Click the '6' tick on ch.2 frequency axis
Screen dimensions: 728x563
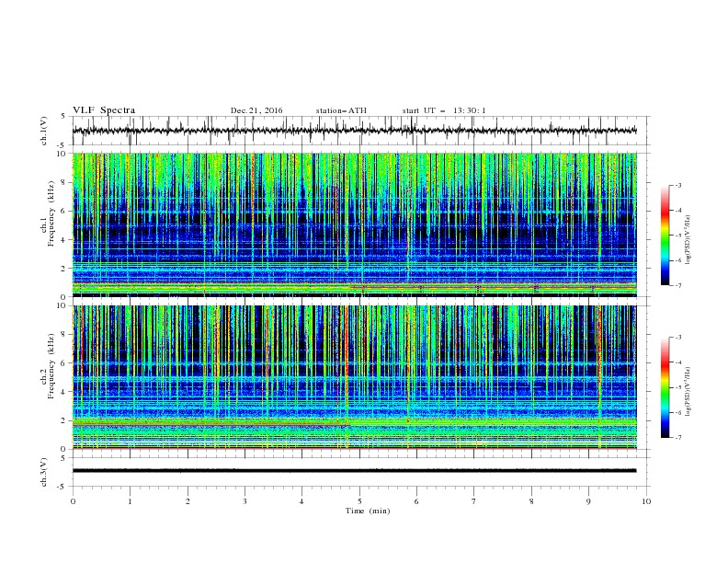[63, 362]
